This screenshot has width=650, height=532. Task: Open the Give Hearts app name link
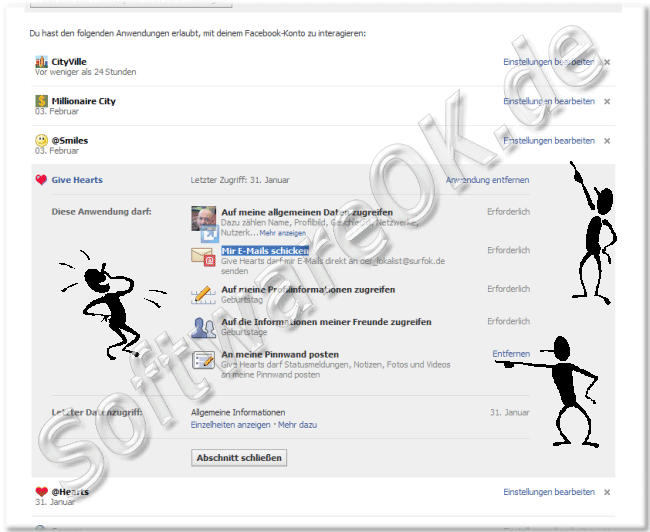77,180
